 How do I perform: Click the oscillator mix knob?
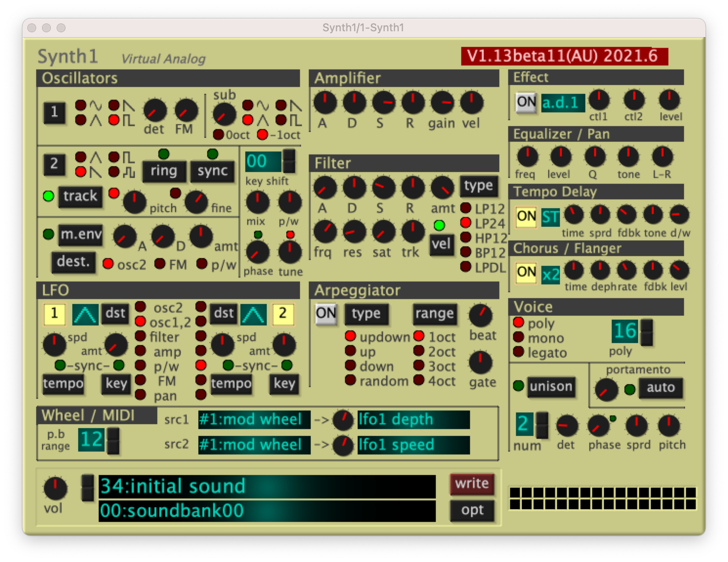click(257, 202)
